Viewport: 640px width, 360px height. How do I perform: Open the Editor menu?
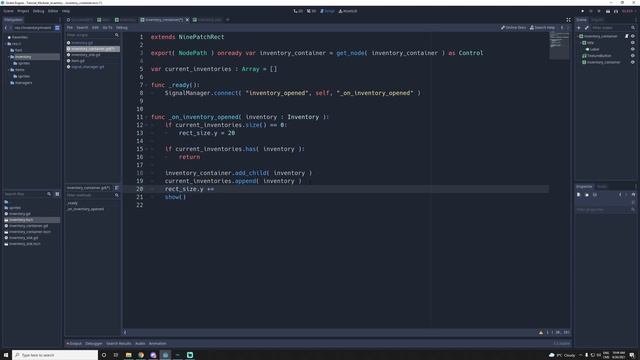pyautogui.click(x=53, y=11)
